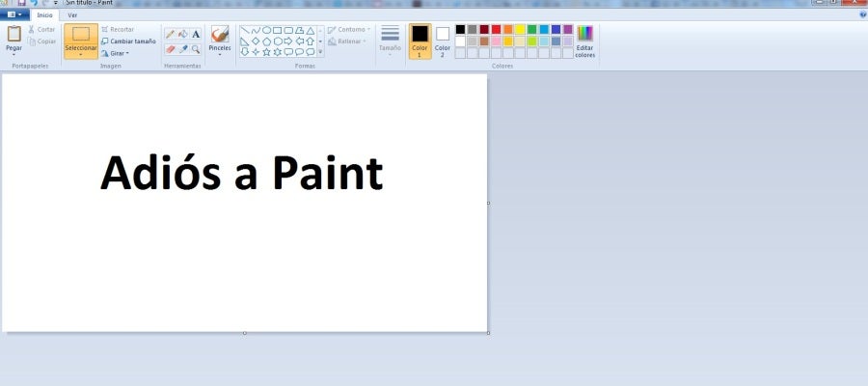Choose the Right triangle shape
Viewport: 868px width, 386px height.
[x=245, y=41]
